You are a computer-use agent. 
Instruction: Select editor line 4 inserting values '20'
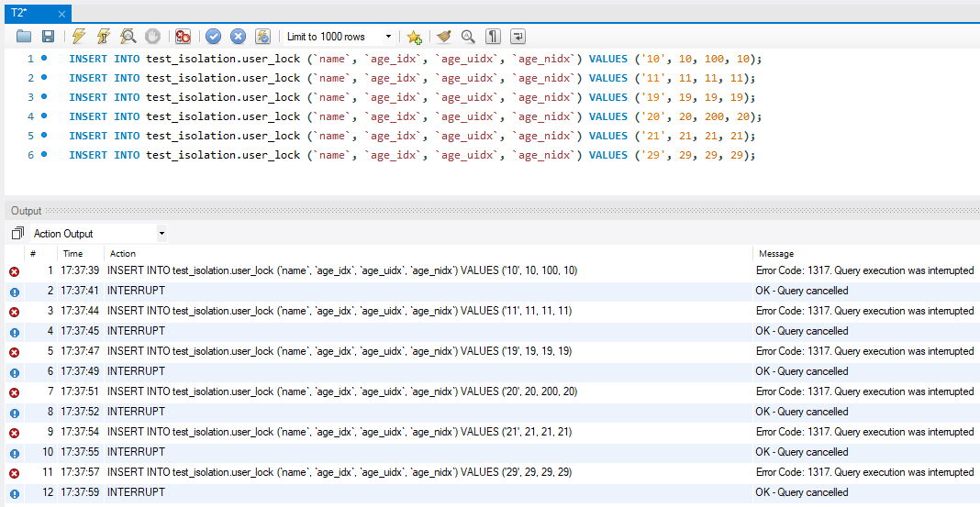click(x=416, y=116)
